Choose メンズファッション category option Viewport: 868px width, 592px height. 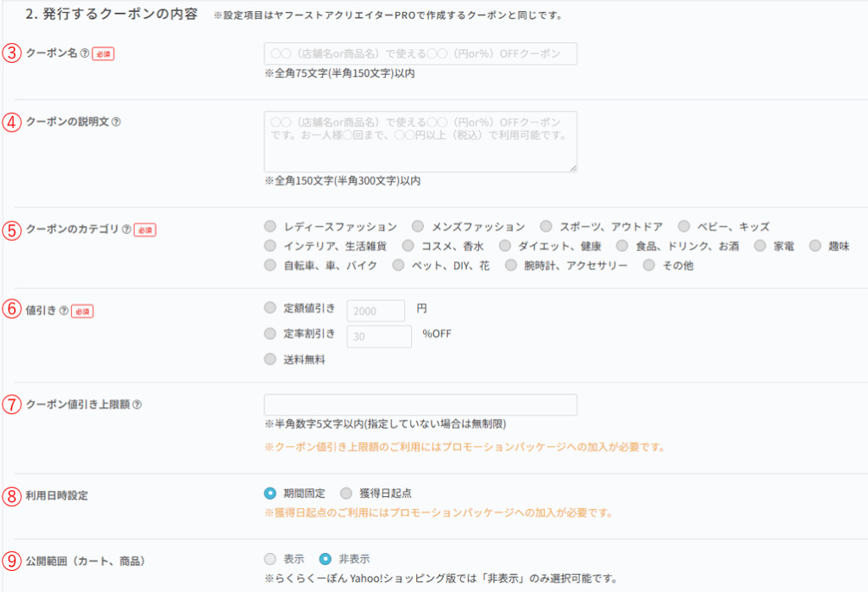[x=418, y=226]
